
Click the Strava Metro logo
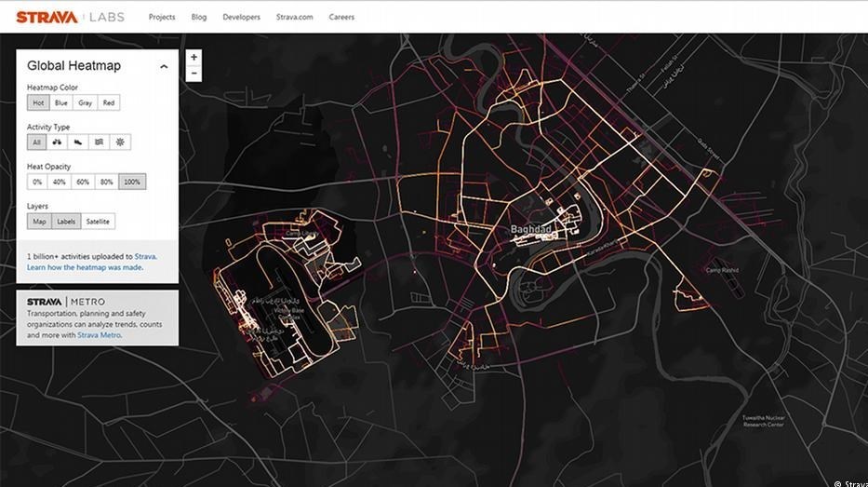[65, 302]
